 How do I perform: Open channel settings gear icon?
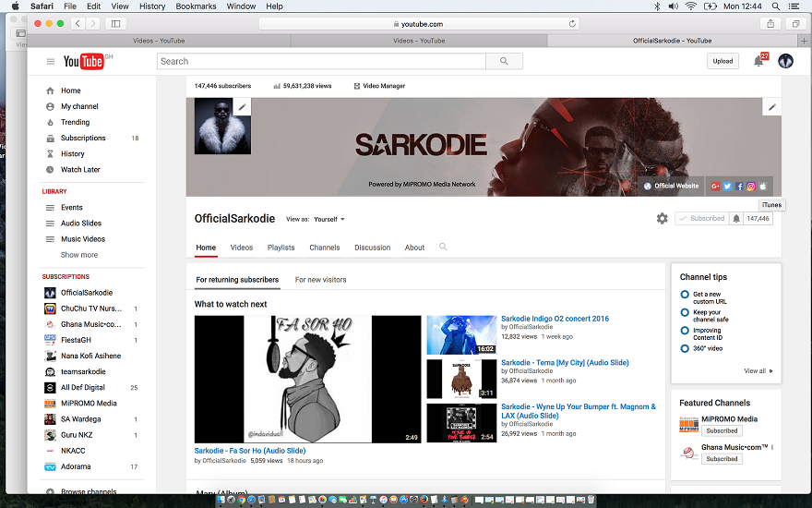[662, 219]
